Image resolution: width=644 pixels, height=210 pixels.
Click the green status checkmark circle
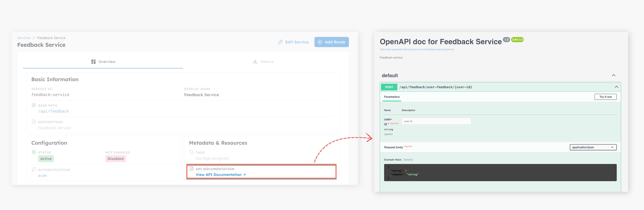(x=34, y=152)
